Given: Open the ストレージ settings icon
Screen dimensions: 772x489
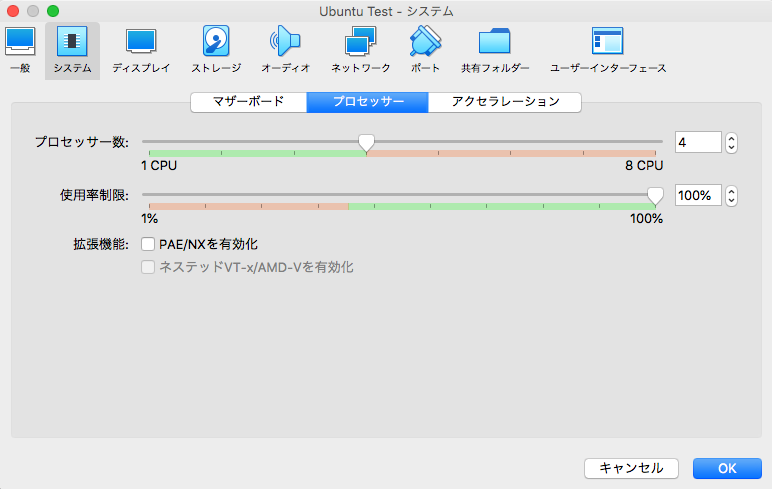Looking at the screenshot, I should [x=216, y=50].
